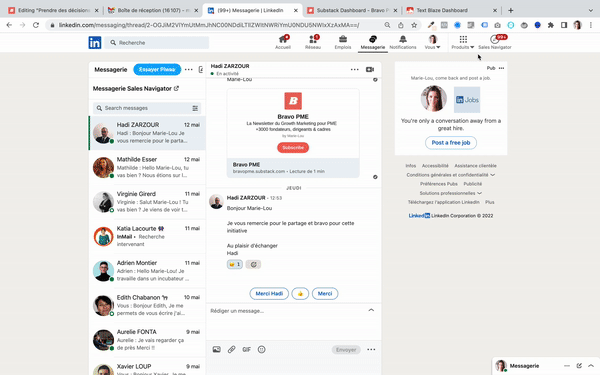Image resolution: width=600 pixels, height=375 pixels.
Task: Open compose in the Messagerie pop-up bar
Action: (x=579, y=366)
